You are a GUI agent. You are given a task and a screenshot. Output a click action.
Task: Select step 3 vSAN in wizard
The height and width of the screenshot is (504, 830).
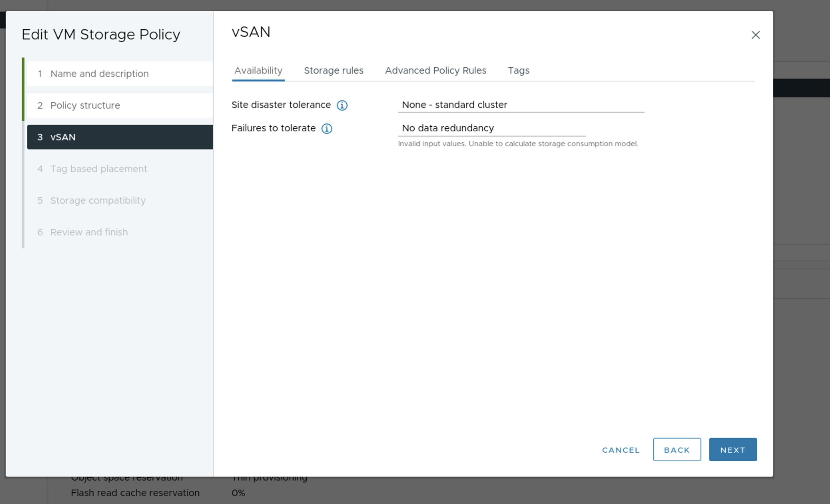tap(63, 137)
